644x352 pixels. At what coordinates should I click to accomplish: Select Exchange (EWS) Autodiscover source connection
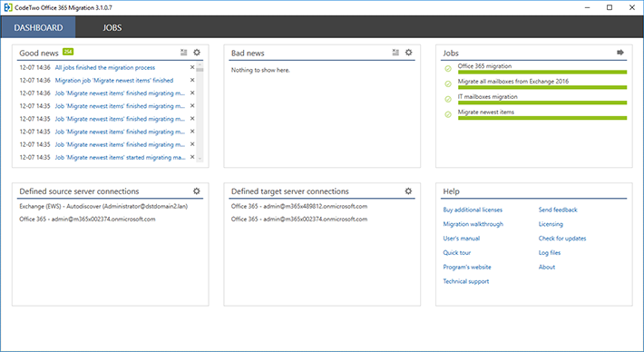(103, 206)
